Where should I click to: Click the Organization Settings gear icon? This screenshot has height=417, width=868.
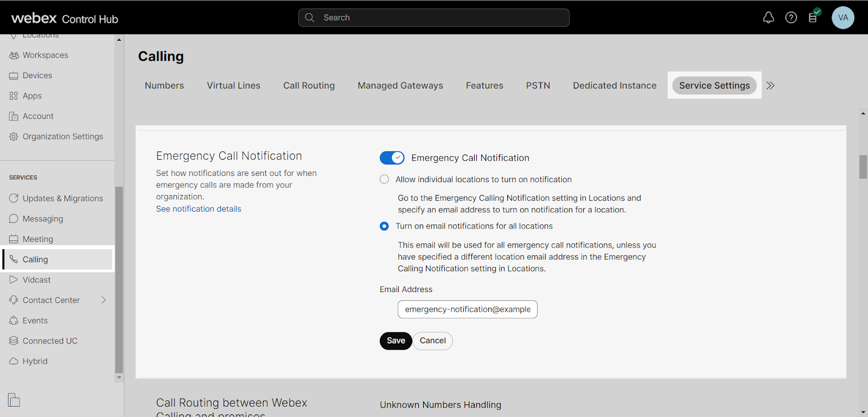[14, 137]
